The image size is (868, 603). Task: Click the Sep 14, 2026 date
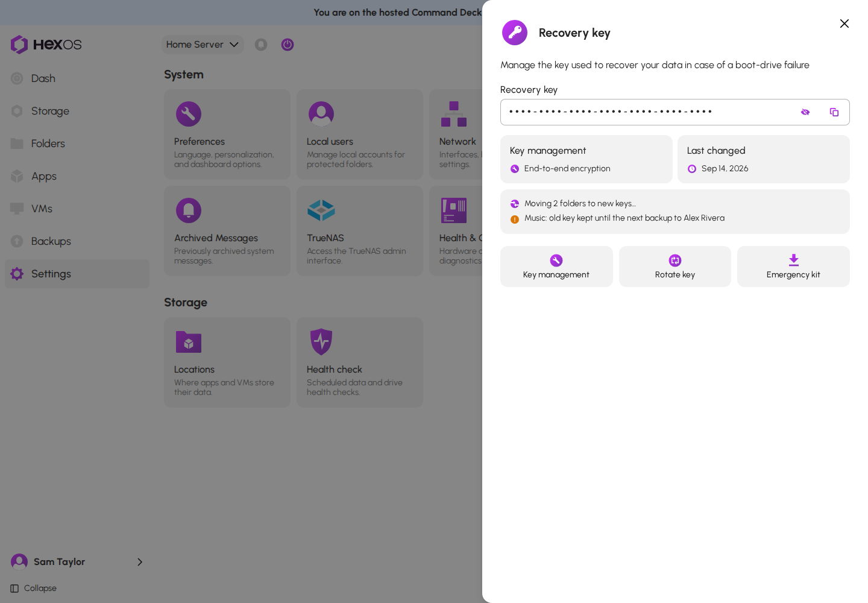pos(725,169)
